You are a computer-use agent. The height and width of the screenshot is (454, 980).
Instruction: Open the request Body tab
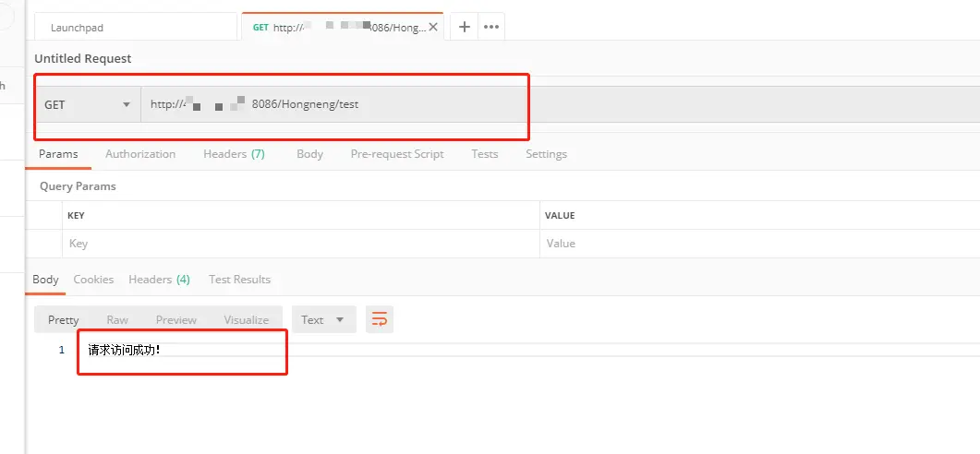point(309,153)
